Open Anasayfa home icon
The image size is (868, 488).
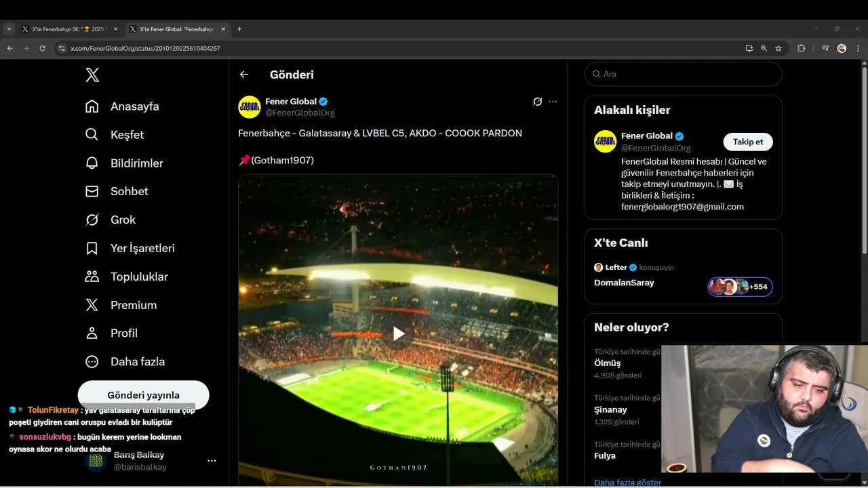[92, 106]
